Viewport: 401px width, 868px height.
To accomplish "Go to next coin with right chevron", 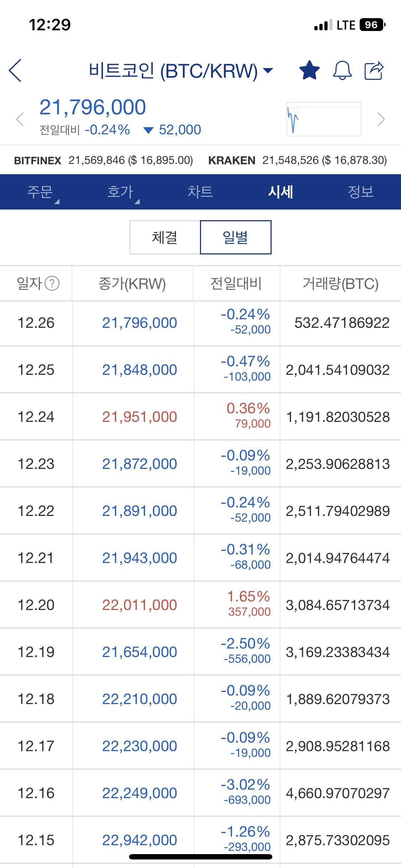I will coord(381,119).
